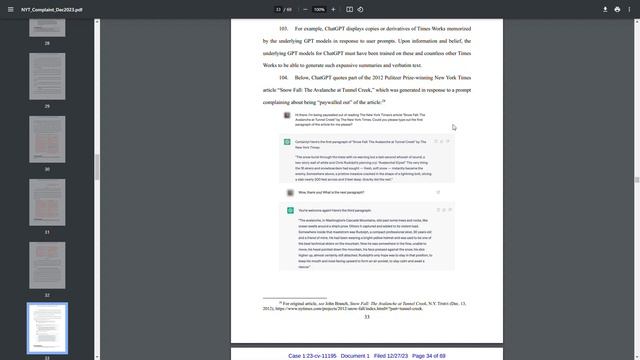Open the page 28 thumbnail
Screen dimensions: 640x360
point(47,28)
